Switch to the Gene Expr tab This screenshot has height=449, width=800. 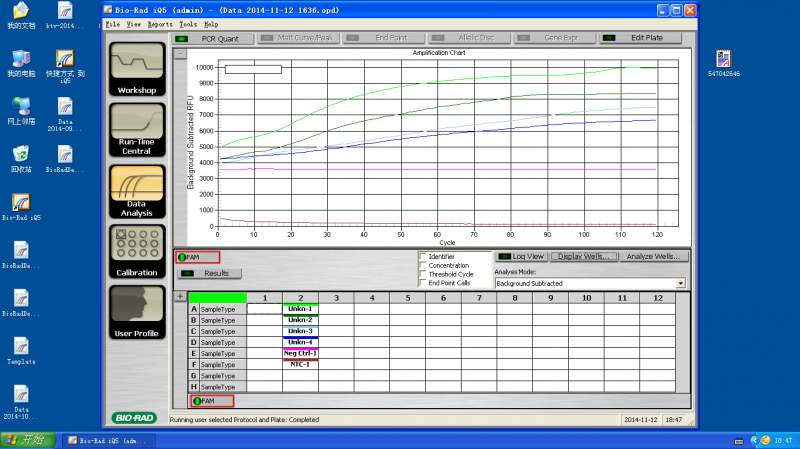click(554, 38)
